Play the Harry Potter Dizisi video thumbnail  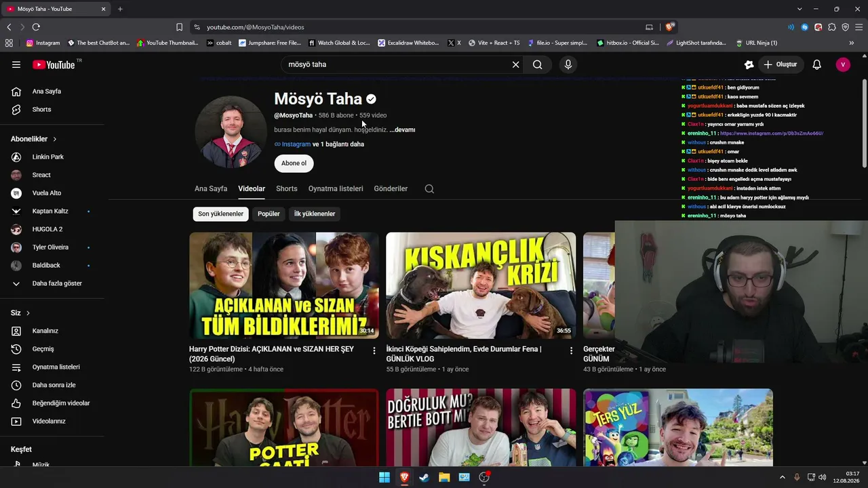[284, 285]
